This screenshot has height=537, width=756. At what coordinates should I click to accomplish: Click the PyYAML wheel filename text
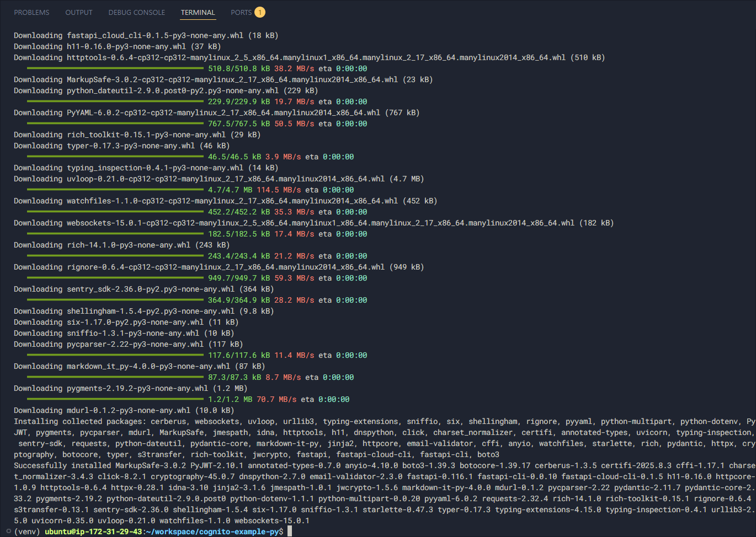click(223, 112)
